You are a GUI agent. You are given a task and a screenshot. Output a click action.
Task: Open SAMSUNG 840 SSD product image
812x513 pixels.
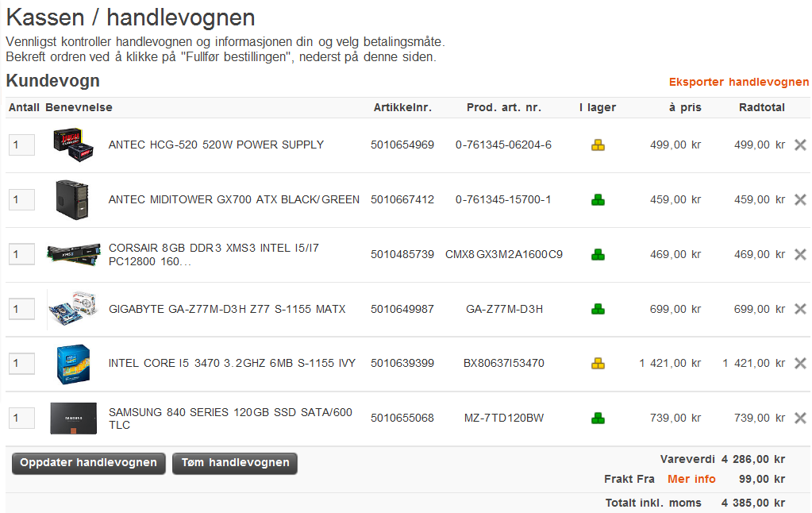74,418
